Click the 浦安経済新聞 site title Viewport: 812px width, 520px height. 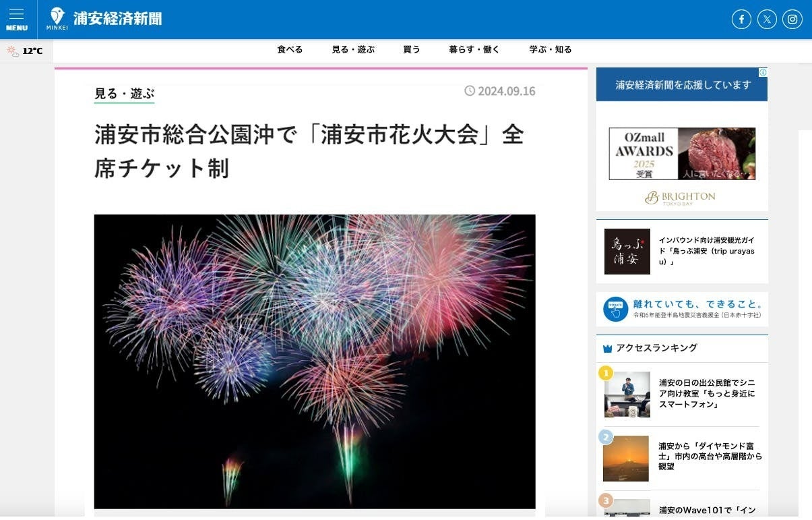point(118,19)
